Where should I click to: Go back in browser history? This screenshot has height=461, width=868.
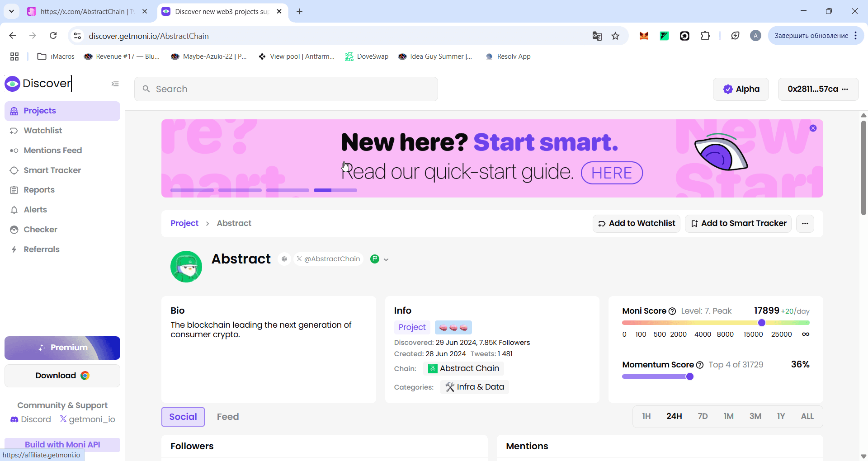click(13, 36)
